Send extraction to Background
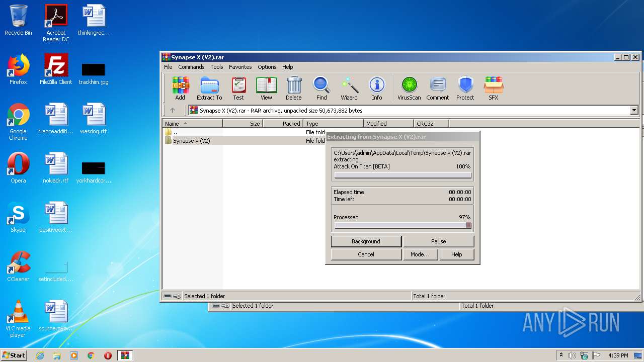The height and width of the screenshot is (362, 644). pyautogui.click(x=366, y=241)
